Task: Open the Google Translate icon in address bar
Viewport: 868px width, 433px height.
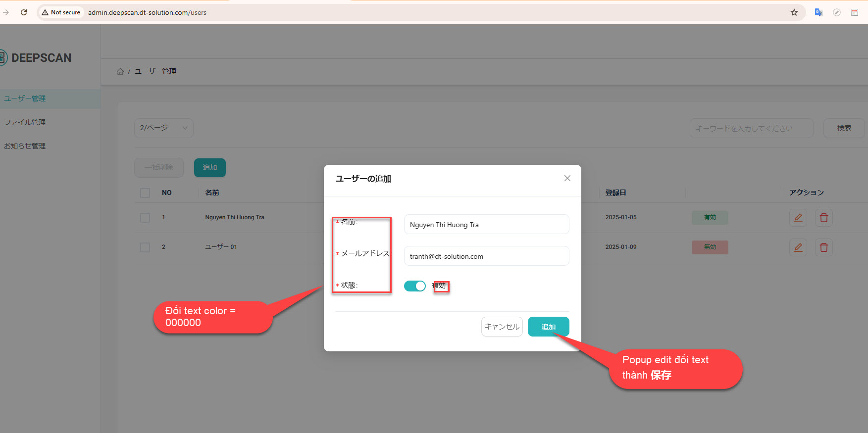Action: [x=818, y=12]
